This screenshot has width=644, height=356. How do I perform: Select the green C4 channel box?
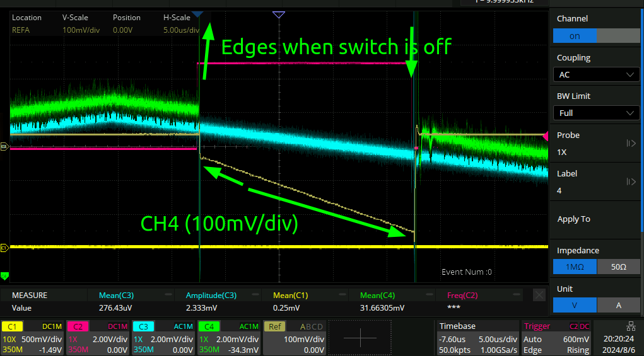pos(228,338)
